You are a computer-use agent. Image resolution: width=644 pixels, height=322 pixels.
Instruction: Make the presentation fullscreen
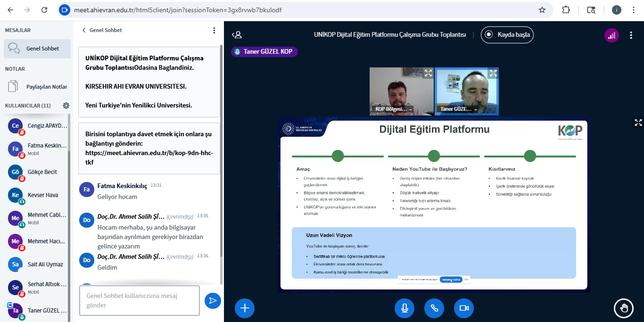pos(638,123)
